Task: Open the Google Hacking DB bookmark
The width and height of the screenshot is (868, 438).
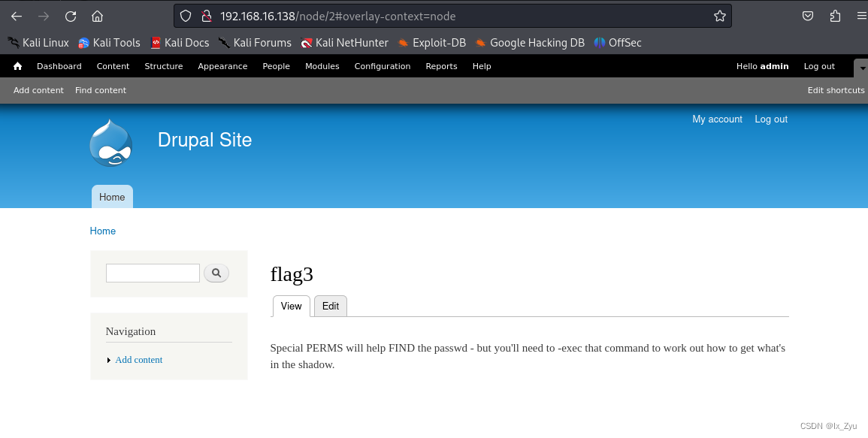Action: point(530,43)
